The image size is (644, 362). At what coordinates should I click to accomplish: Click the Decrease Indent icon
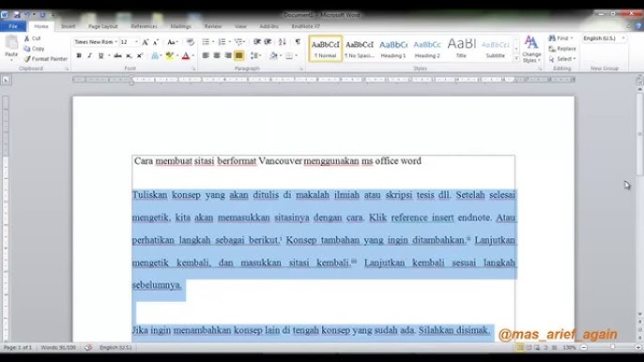click(257, 42)
